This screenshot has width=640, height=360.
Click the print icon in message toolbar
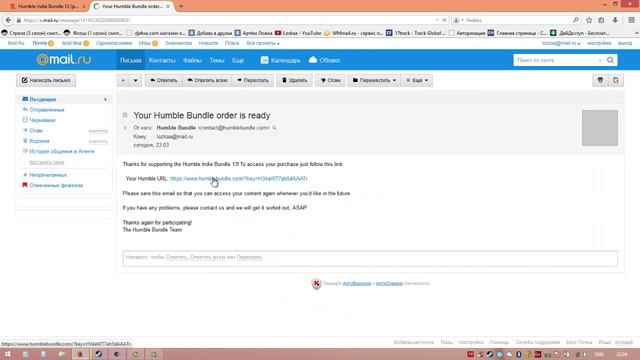[x=600, y=80]
